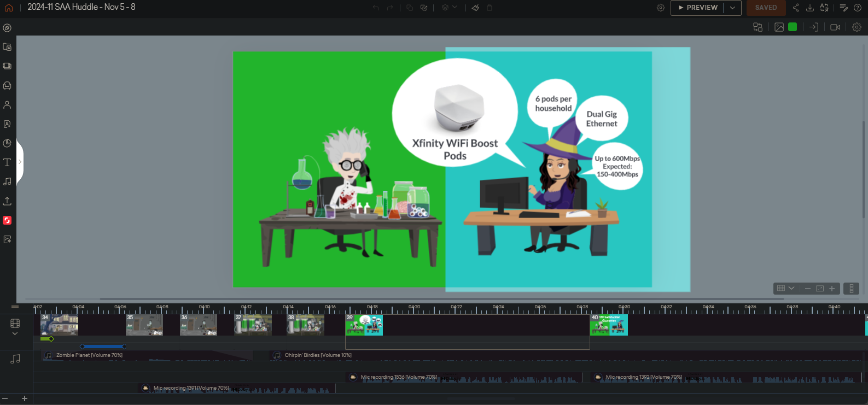Screen dimensions: 868x405
Task: Open the charts pie icon panel
Action: [x=7, y=143]
